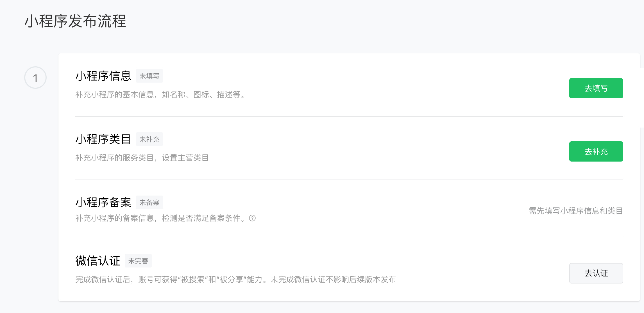644x313 pixels.
Task: Select the 未完善 status tag
Action: [x=138, y=261]
